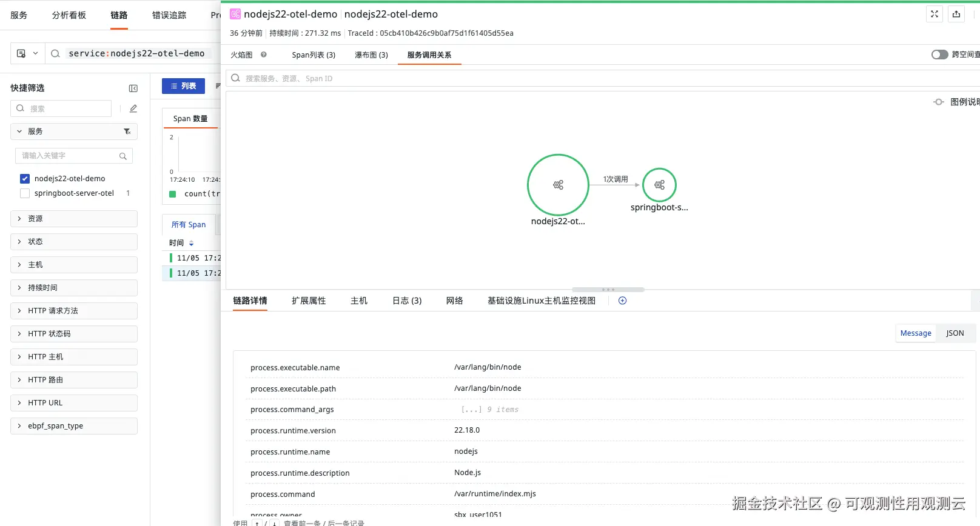Open the 主机 detail tab

(359, 301)
